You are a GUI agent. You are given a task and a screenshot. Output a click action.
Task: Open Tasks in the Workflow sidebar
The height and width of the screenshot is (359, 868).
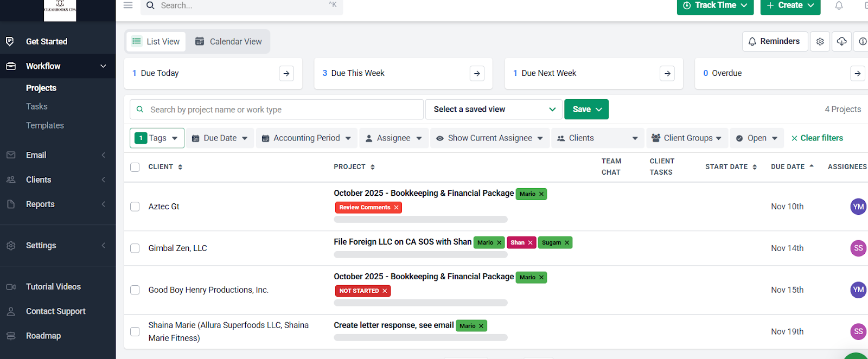click(x=37, y=107)
